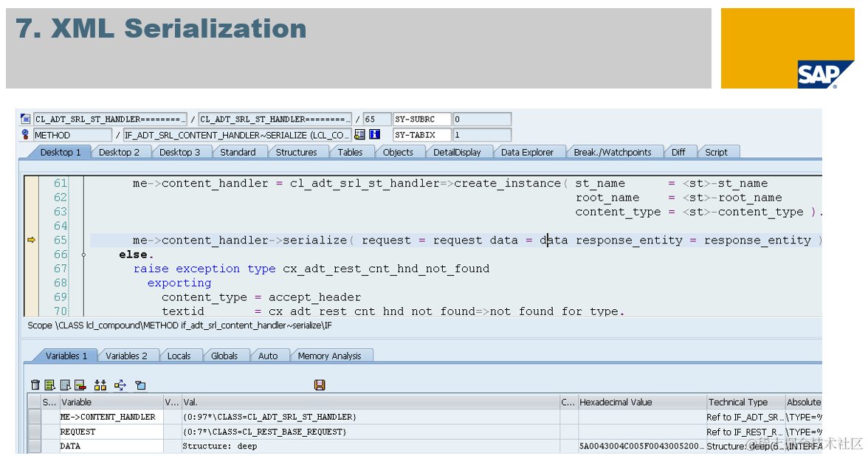Click the gear icon beside METHOD field
868x456 pixels.
(25, 134)
